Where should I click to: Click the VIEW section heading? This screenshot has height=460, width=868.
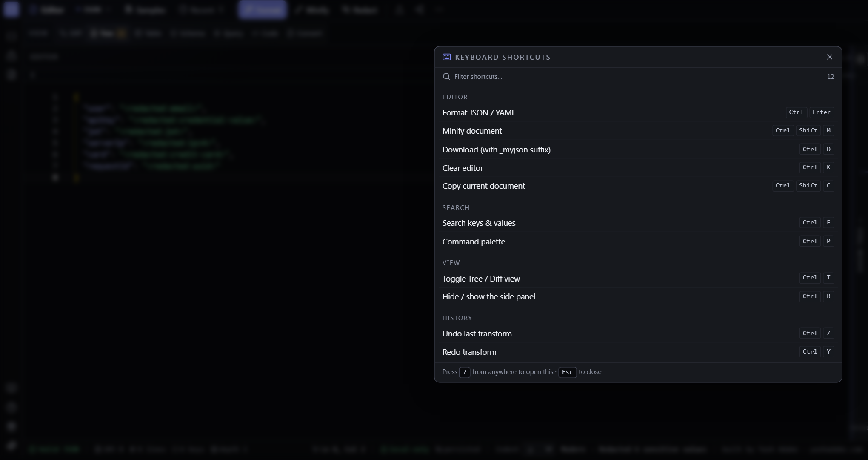451,263
